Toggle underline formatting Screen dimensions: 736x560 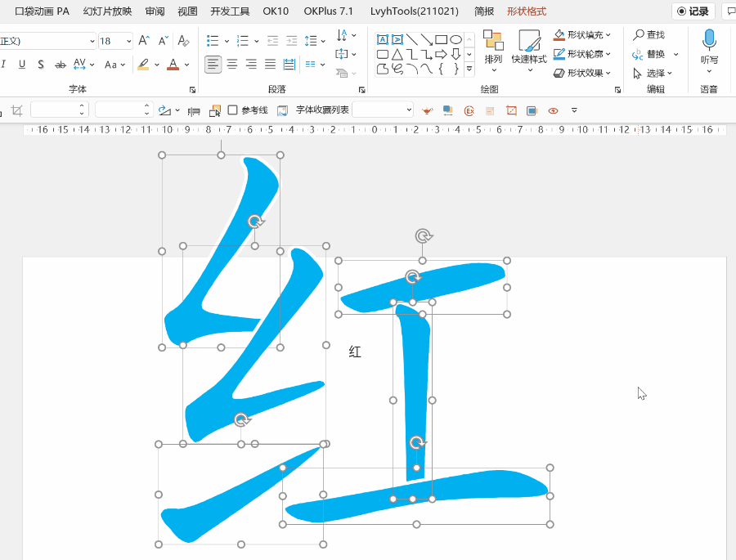(22, 65)
